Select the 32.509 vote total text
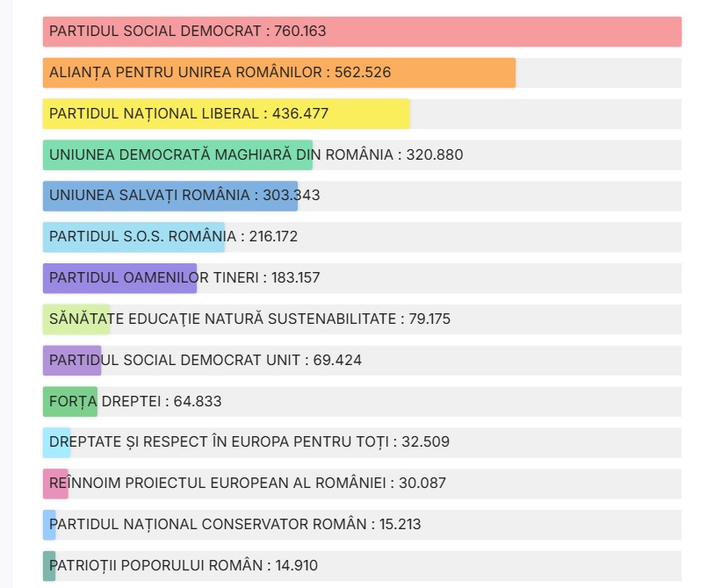 pyautogui.click(x=425, y=442)
